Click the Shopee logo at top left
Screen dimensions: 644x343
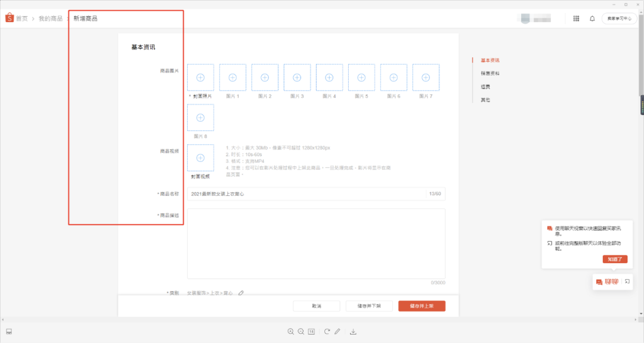8,18
